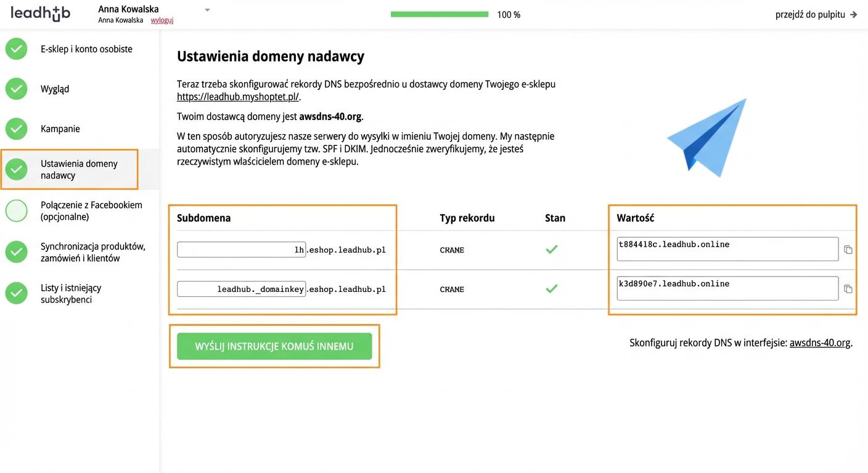
Task: Open E-sklep i konto osobiste step
Action: point(86,49)
